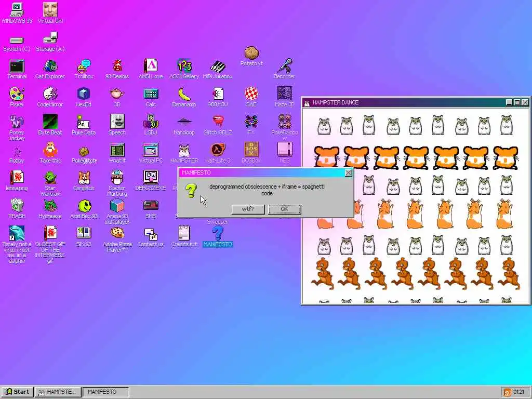The image size is (532, 399).
Task: Open the WINDOWS 93 desktop icon
Action: pos(16,13)
